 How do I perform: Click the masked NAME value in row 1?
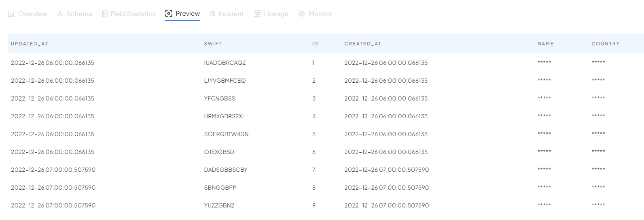(544, 63)
